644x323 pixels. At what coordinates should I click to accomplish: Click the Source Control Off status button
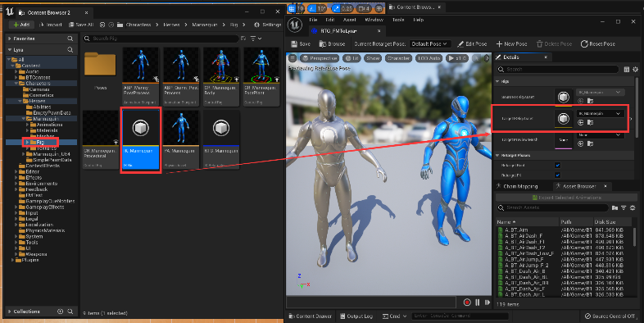click(x=610, y=316)
